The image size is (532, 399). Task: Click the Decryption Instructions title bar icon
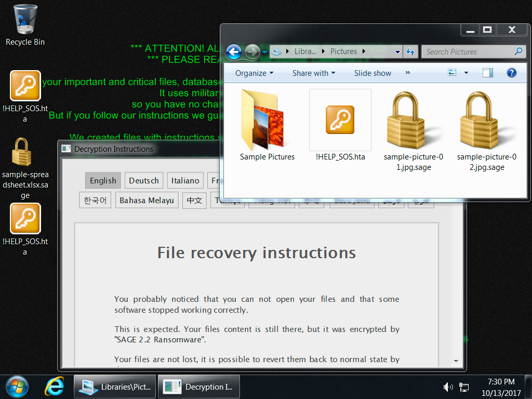[66, 149]
